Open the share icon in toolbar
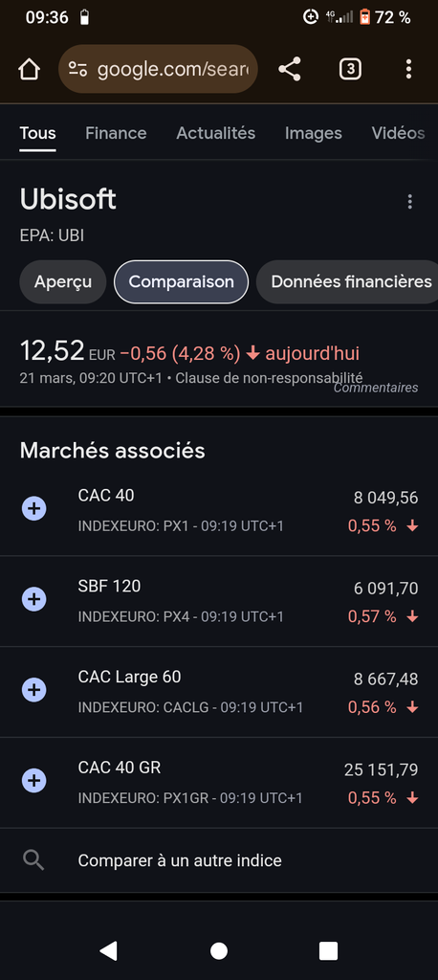The image size is (438, 980). 290,69
